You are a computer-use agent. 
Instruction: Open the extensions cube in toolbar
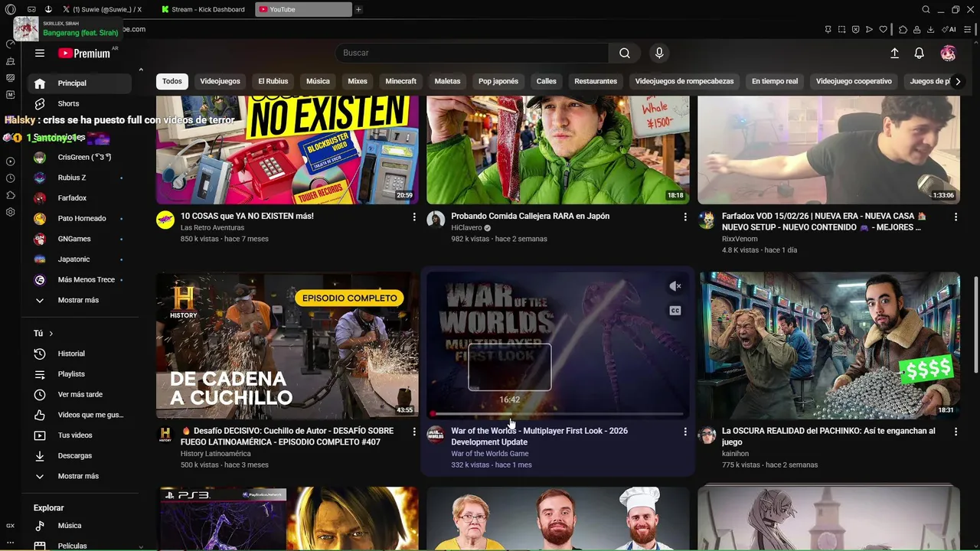(x=903, y=29)
